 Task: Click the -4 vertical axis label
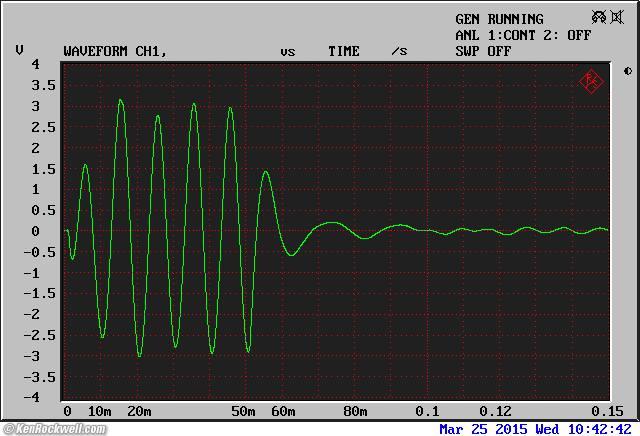coord(31,397)
